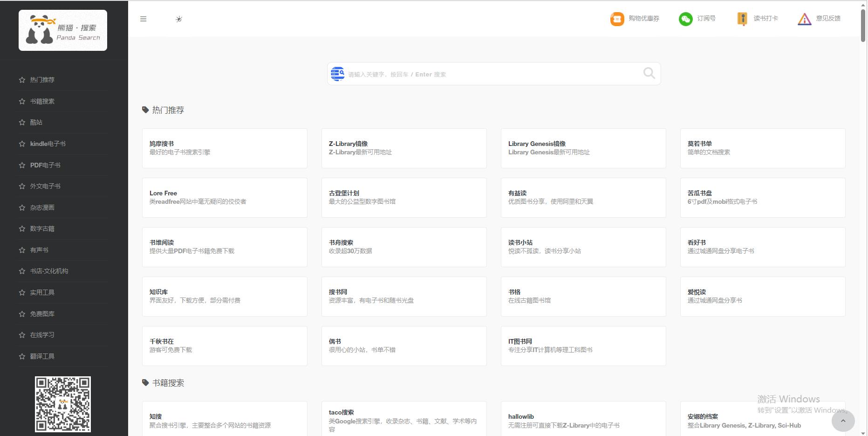Open the Z-Library镜像 card
Viewport: 868px width, 436px height.
[x=403, y=148]
